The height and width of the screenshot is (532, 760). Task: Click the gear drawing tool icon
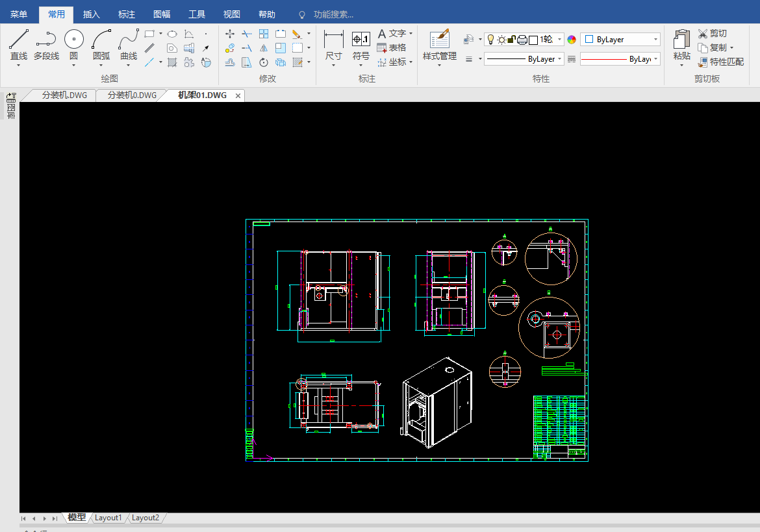point(189,62)
